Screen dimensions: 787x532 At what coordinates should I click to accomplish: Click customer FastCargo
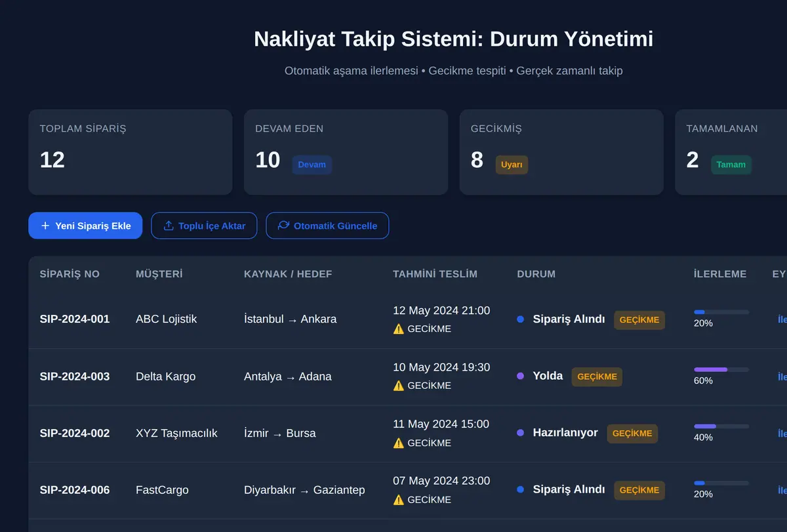point(162,490)
